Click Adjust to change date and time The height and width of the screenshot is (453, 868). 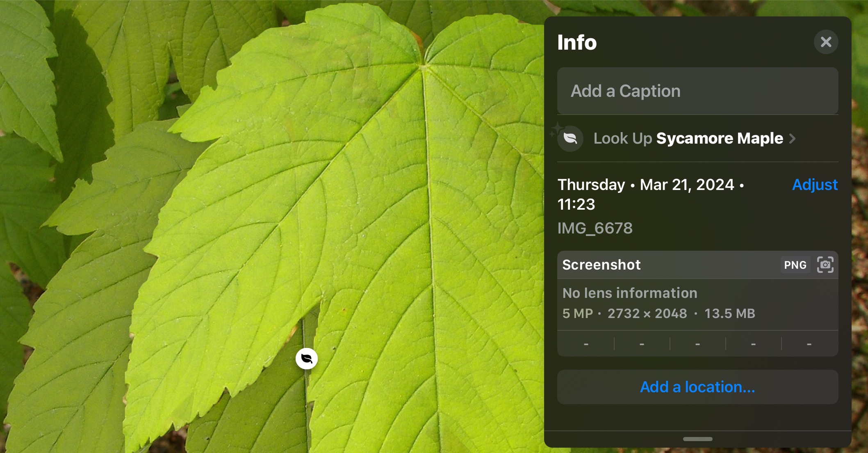click(815, 185)
